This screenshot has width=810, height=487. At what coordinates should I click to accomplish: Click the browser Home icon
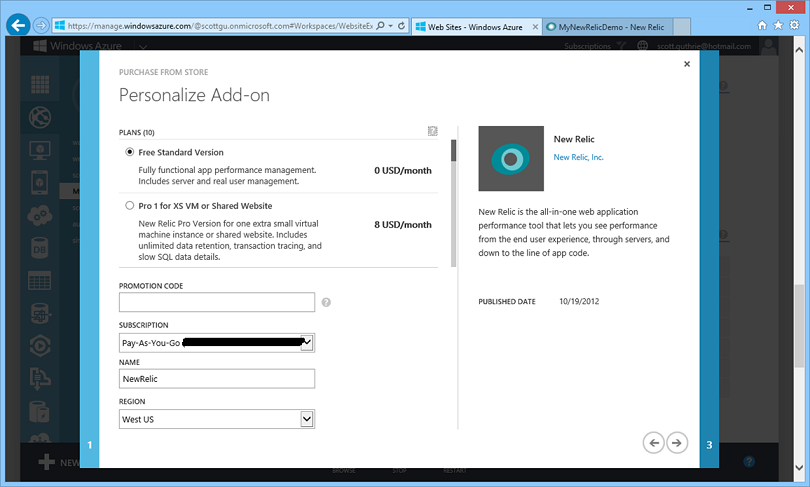762,25
